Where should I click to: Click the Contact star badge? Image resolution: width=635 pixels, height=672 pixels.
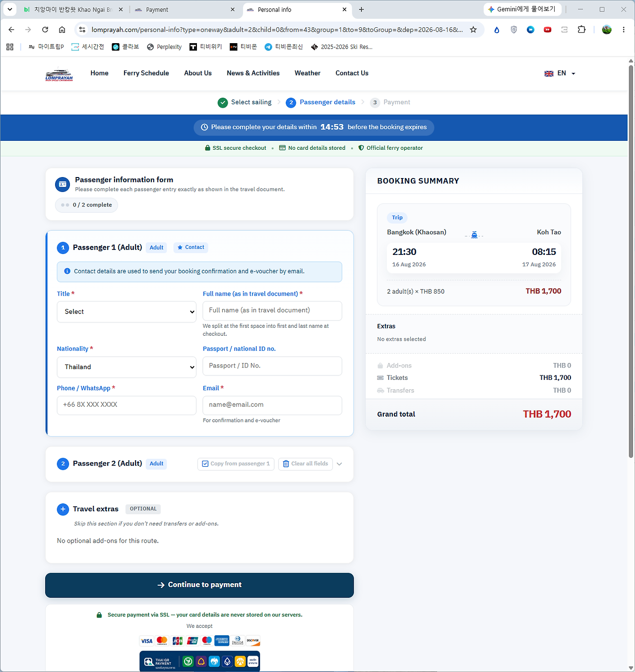(191, 247)
